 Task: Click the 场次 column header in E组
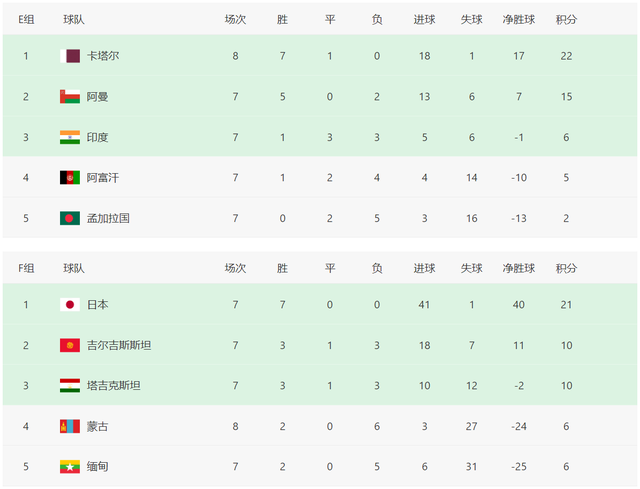click(x=235, y=19)
